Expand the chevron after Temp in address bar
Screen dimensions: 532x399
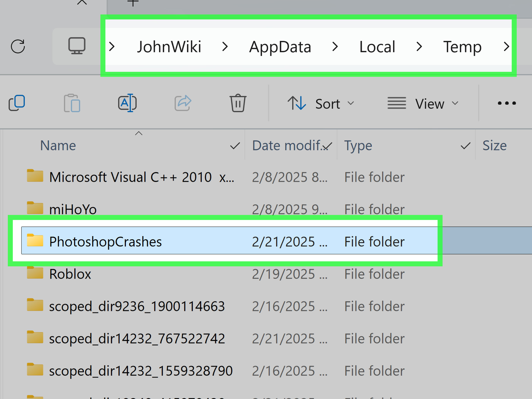coord(506,47)
